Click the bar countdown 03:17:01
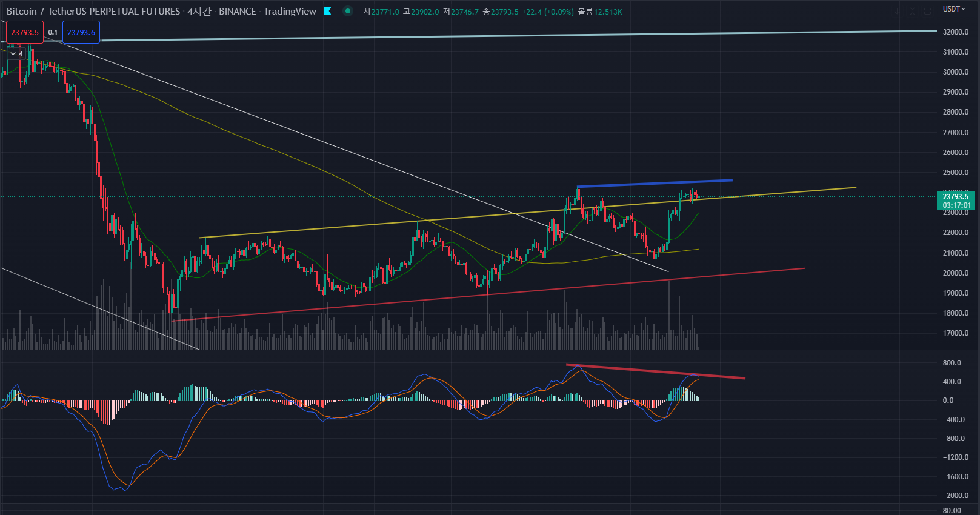980x515 pixels. coord(956,205)
